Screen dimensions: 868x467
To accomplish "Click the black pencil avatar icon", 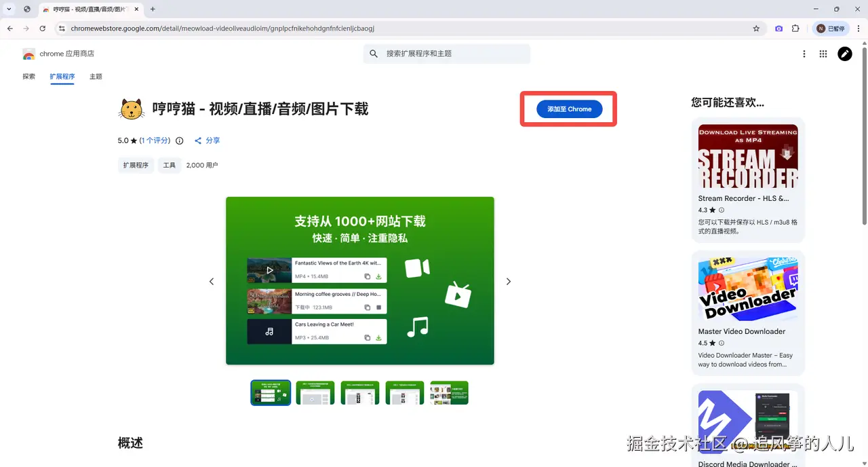I will coord(845,54).
